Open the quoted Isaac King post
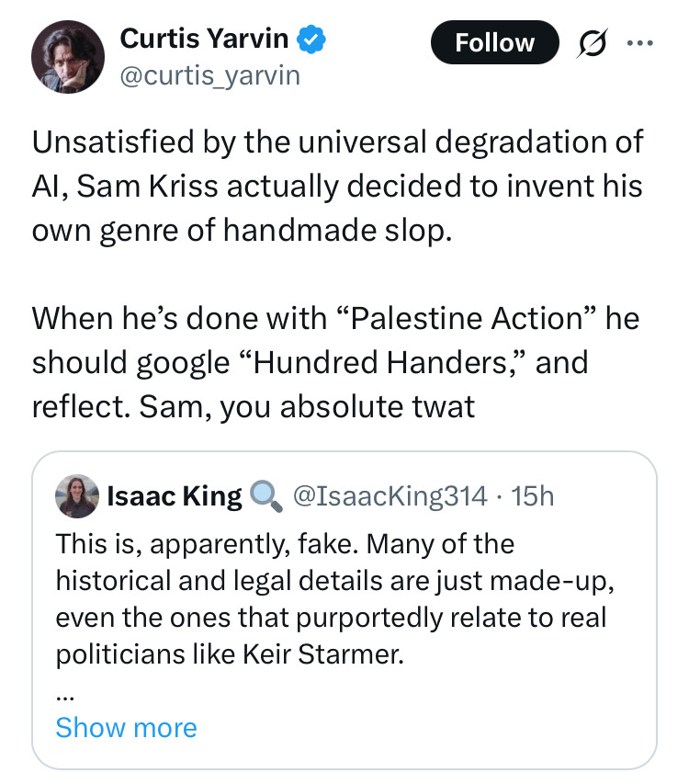The image size is (689, 784). coord(344,607)
